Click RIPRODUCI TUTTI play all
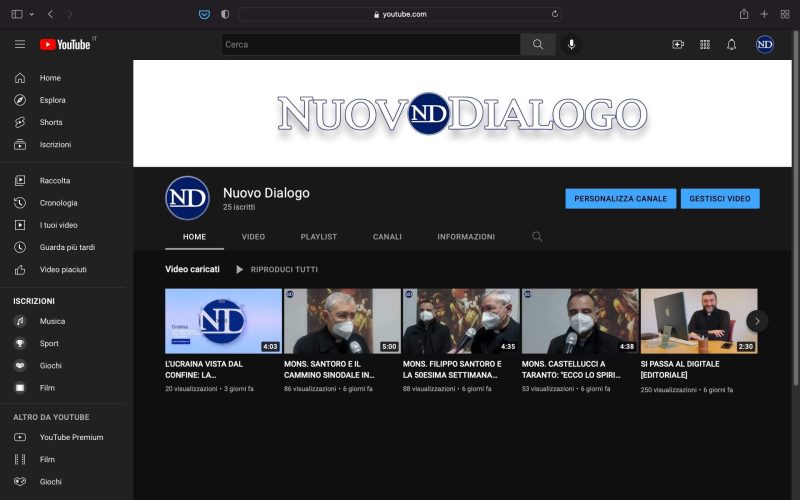Screen dimensions: 800x500 pyautogui.click(x=277, y=269)
